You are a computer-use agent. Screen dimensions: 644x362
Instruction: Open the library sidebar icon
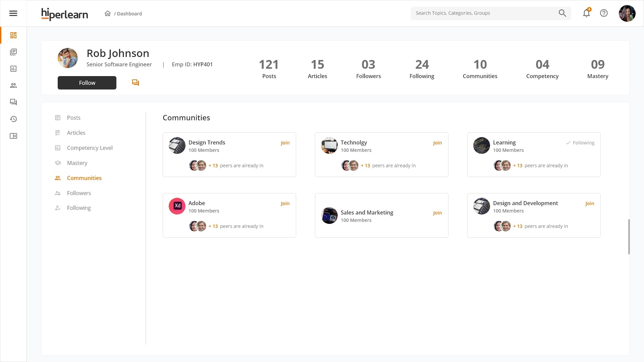[13, 52]
